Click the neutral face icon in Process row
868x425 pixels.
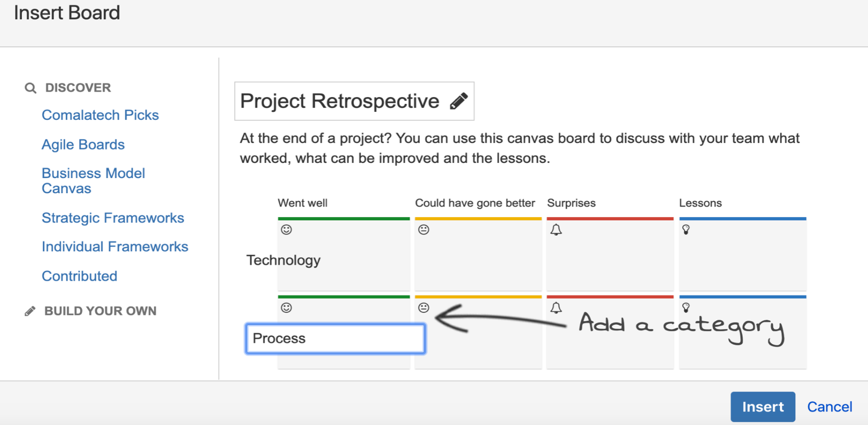pos(424,308)
